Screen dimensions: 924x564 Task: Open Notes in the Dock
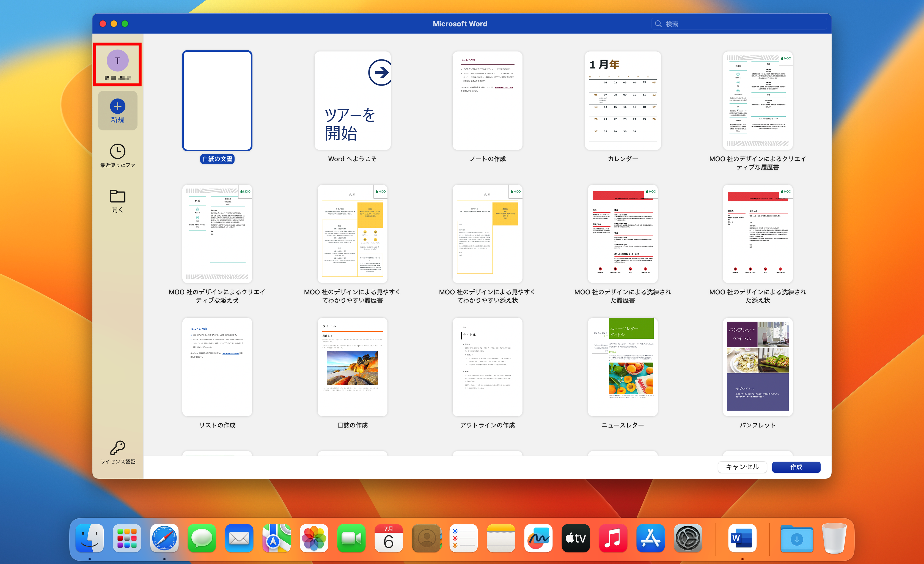pos(501,538)
